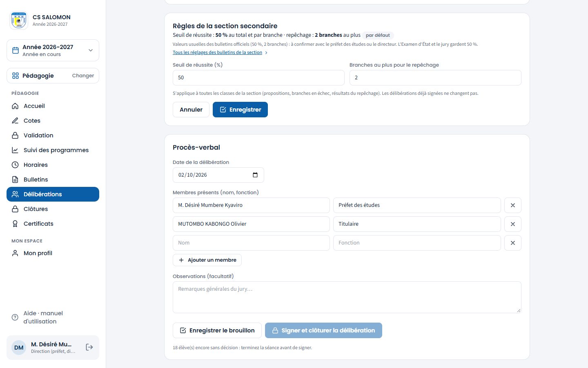Go to Accueil in the sidebar

[53, 106]
